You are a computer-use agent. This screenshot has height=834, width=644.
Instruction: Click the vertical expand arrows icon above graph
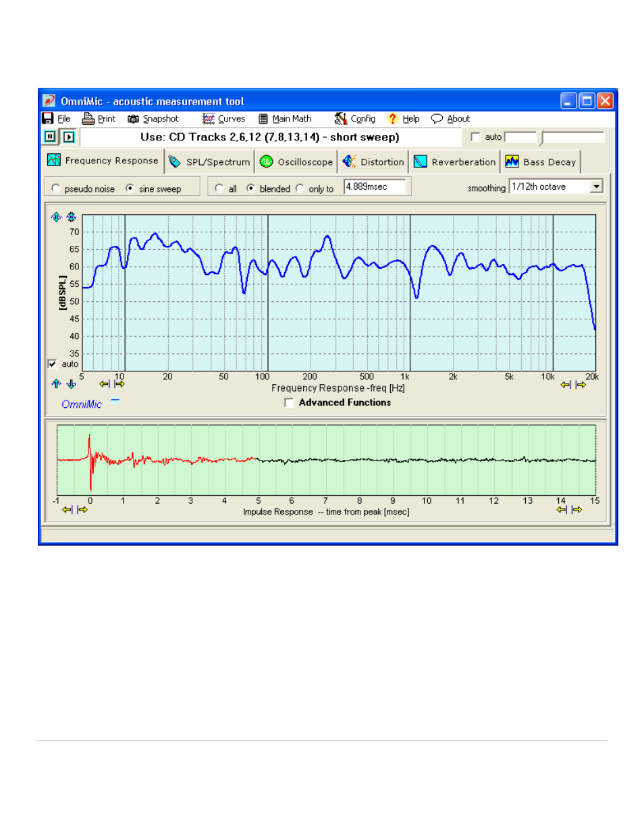tap(56, 217)
